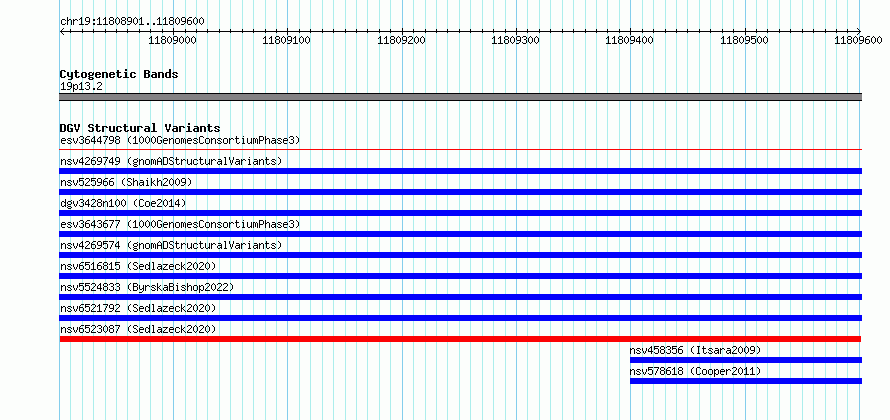Click the 19p13.2 gray cytogenetic band bar
Viewport: 890px width, 420px height.
[460, 97]
